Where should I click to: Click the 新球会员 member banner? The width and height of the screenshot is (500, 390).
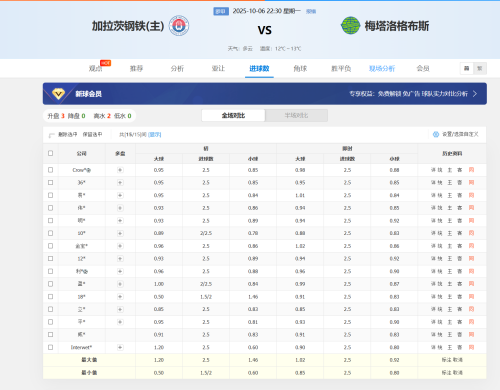click(x=265, y=94)
